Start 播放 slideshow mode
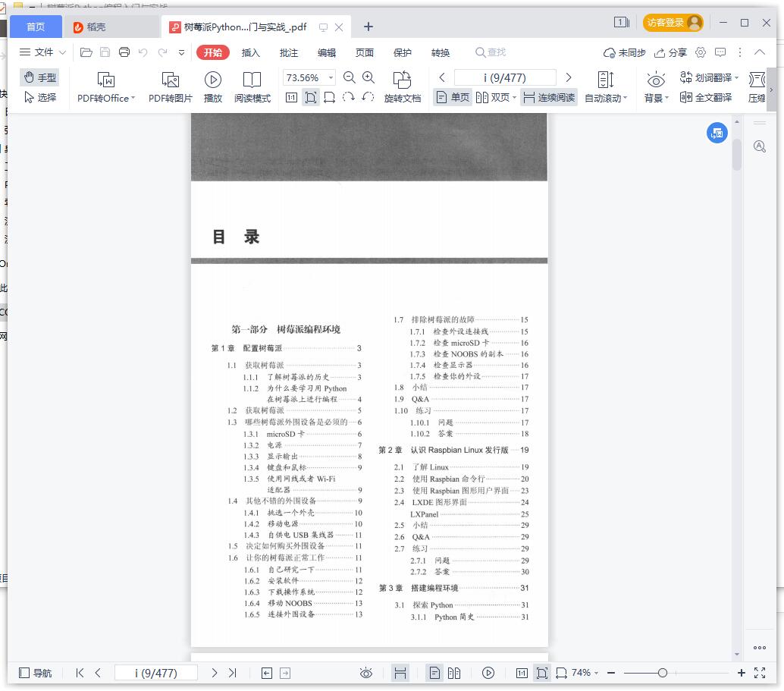The width and height of the screenshot is (784, 691). (213, 87)
